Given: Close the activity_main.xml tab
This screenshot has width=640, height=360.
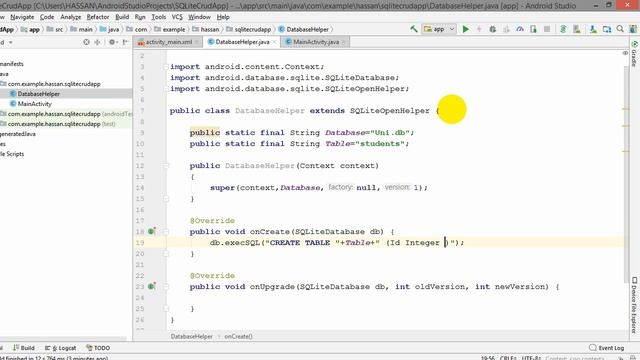Looking at the screenshot, I should click(x=197, y=42).
